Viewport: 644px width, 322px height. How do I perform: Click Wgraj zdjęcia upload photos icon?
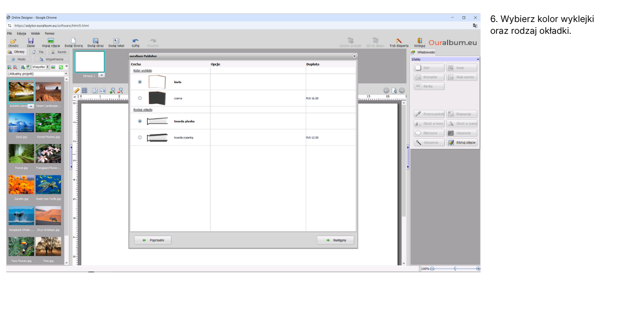pos(50,41)
